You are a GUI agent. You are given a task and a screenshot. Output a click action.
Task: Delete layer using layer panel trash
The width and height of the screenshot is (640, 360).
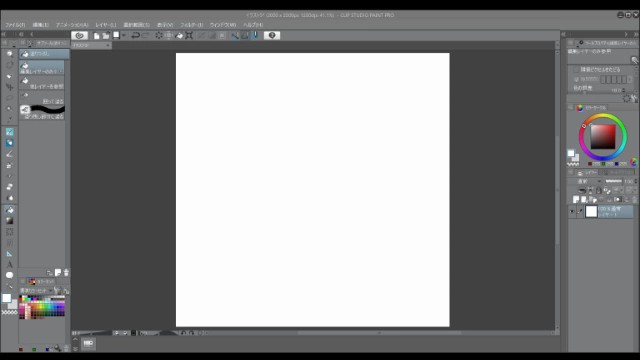tap(634, 200)
